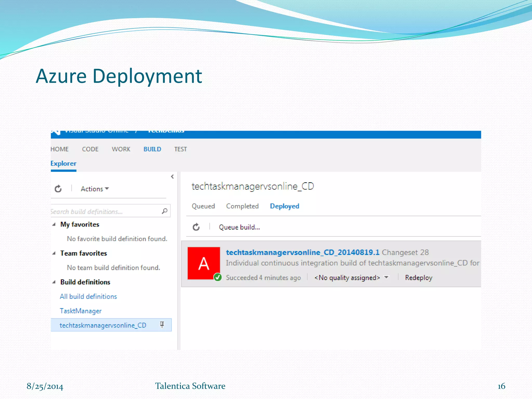This screenshot has width=532, height=399.
Task: Switch to the Completed tab
Action: click(242, 206)
